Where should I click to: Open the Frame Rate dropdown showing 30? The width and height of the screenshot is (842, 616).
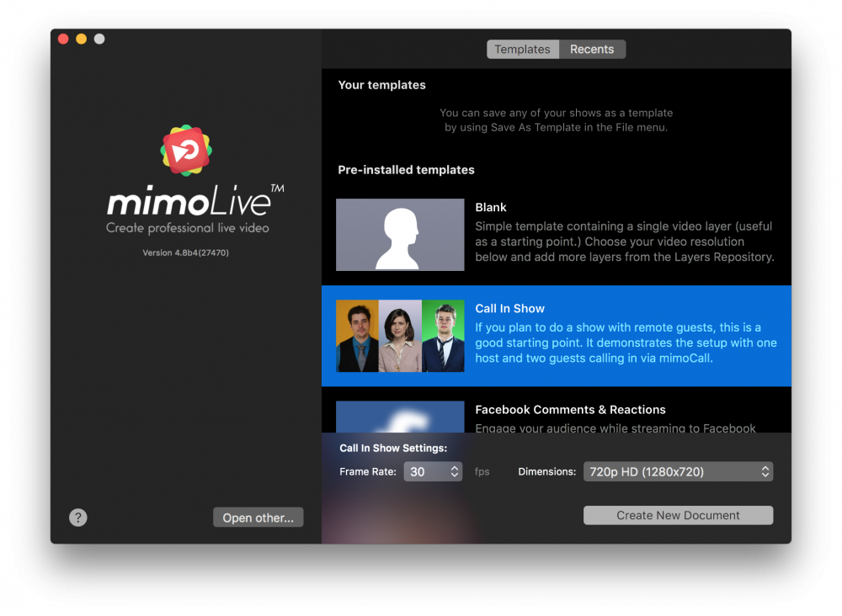(x=433, y=471)
